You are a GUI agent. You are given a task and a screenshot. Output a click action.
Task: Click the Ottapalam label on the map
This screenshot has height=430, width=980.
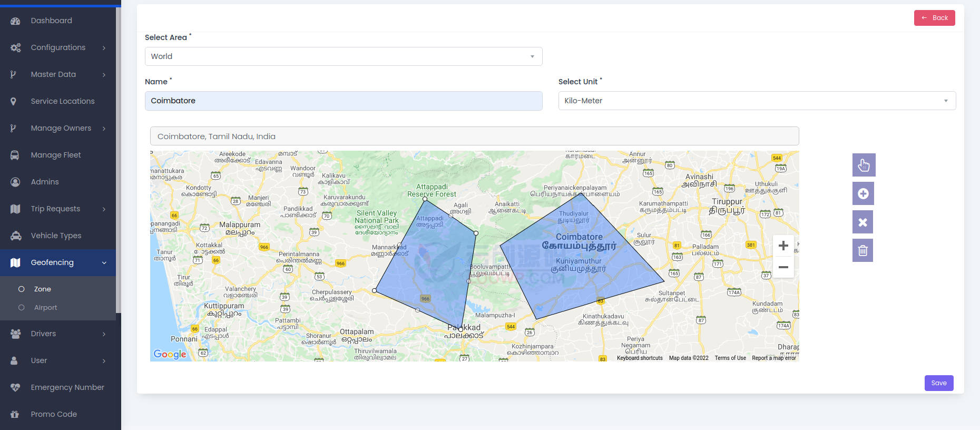pos(357,335)
